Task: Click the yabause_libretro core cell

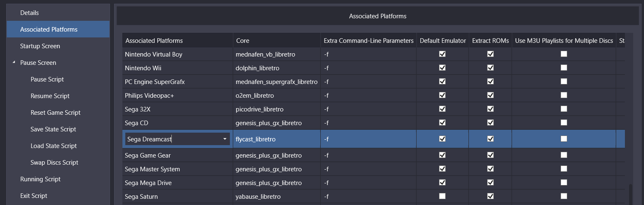Action: point(277,196)
